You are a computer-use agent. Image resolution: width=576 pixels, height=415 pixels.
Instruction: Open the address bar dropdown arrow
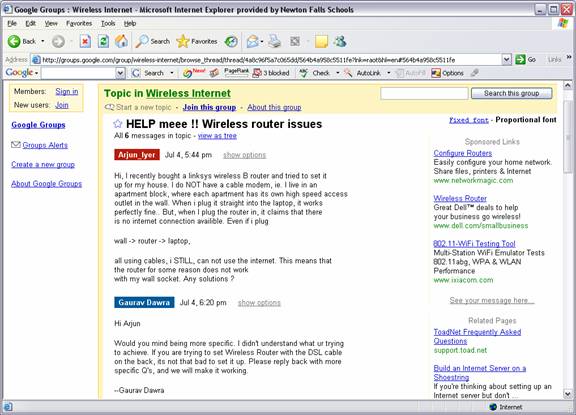(507, 59)
